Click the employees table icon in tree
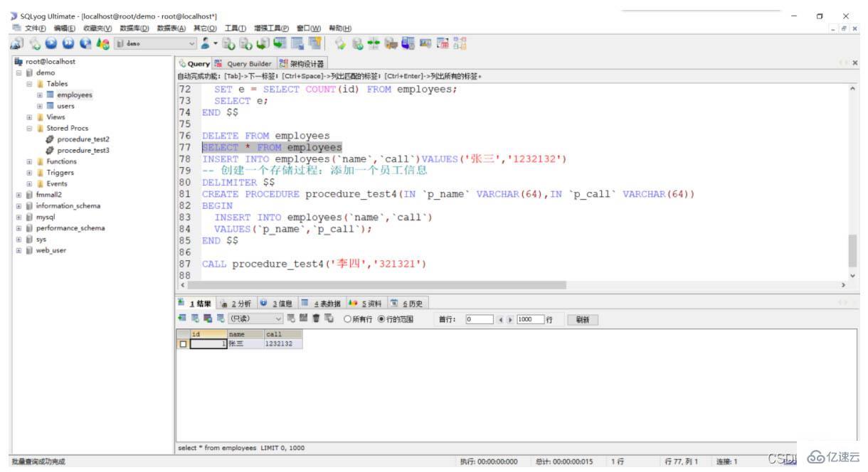 pos(50,95)
